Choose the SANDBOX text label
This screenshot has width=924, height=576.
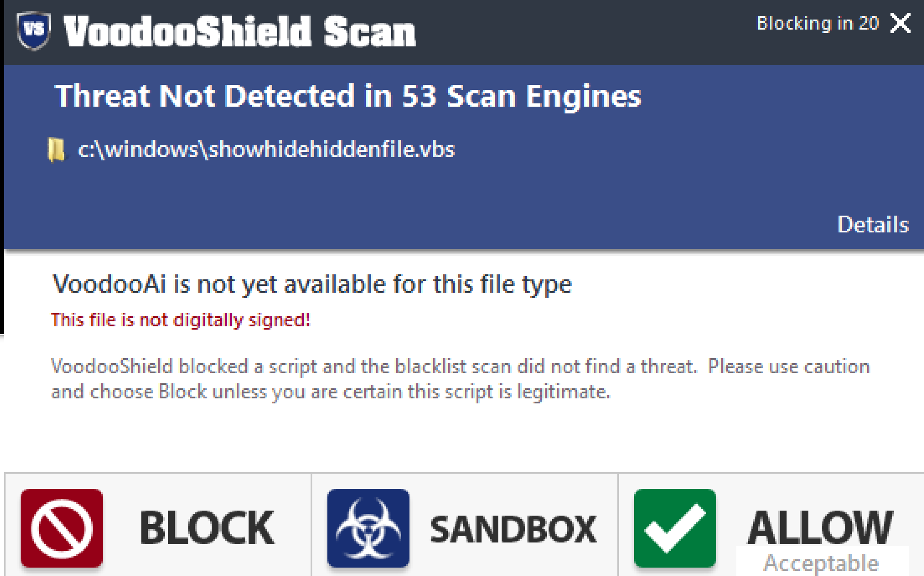pos(513,529)
